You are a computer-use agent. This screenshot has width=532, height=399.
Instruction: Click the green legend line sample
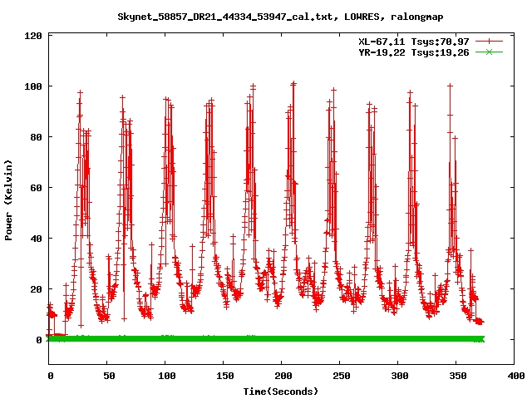tap(489, 52)
